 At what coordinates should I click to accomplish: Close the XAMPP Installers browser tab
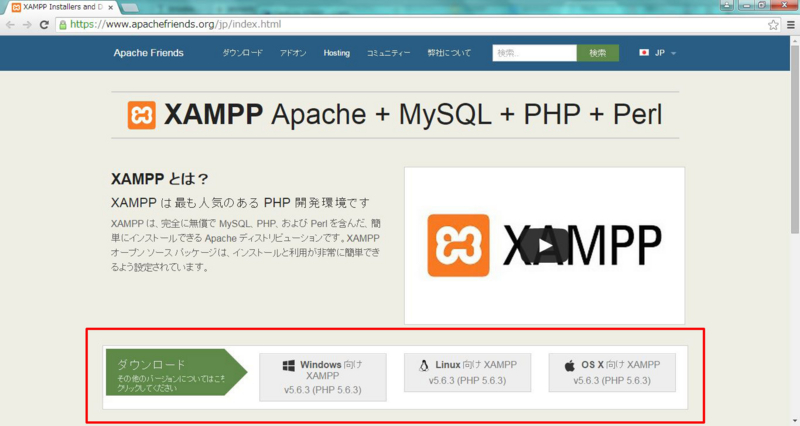pos(110,8)
